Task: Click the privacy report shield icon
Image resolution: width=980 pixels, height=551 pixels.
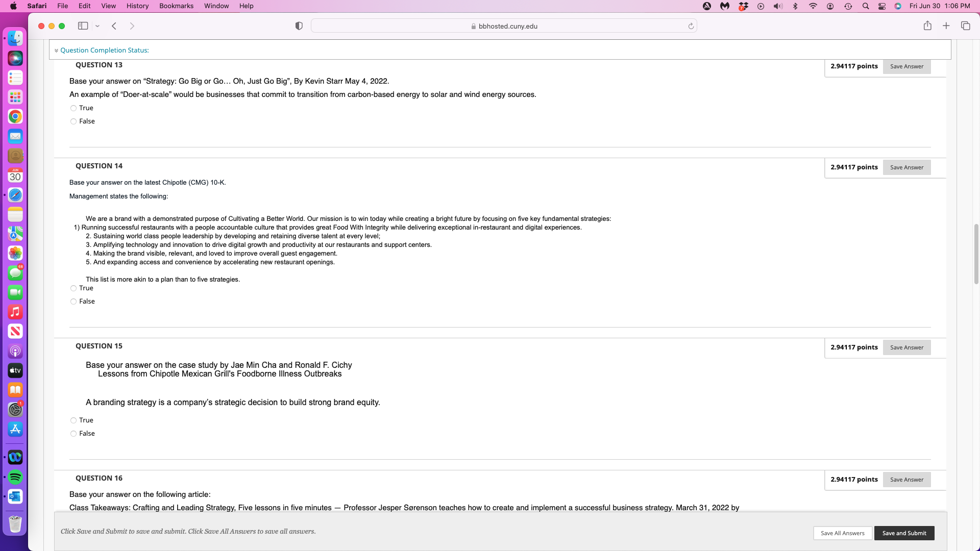Action: [x=299, y=26]
